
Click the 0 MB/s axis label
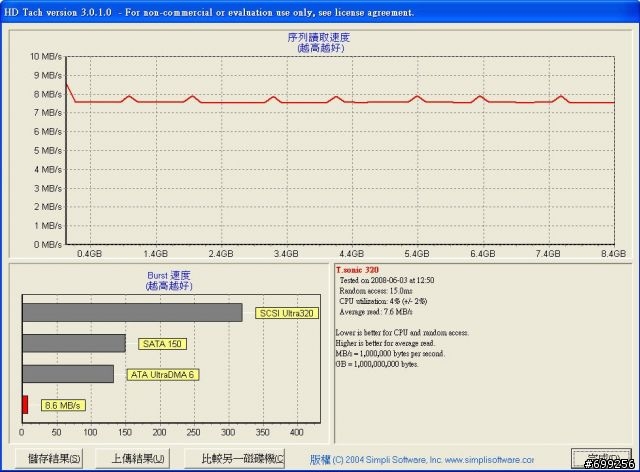(x=48, y=245)
